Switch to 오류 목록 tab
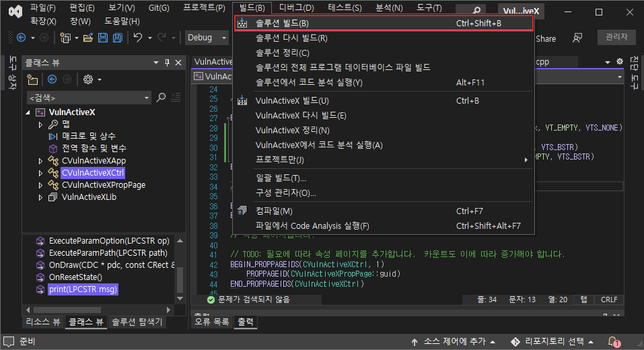Screen dimensions: 644x350 [x=212, y=322]
